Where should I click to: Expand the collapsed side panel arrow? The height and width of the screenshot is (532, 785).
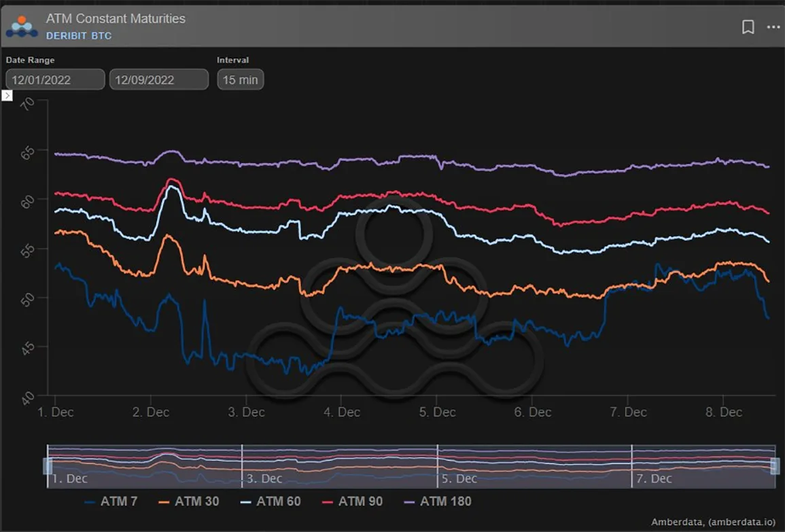coord(7,95)
